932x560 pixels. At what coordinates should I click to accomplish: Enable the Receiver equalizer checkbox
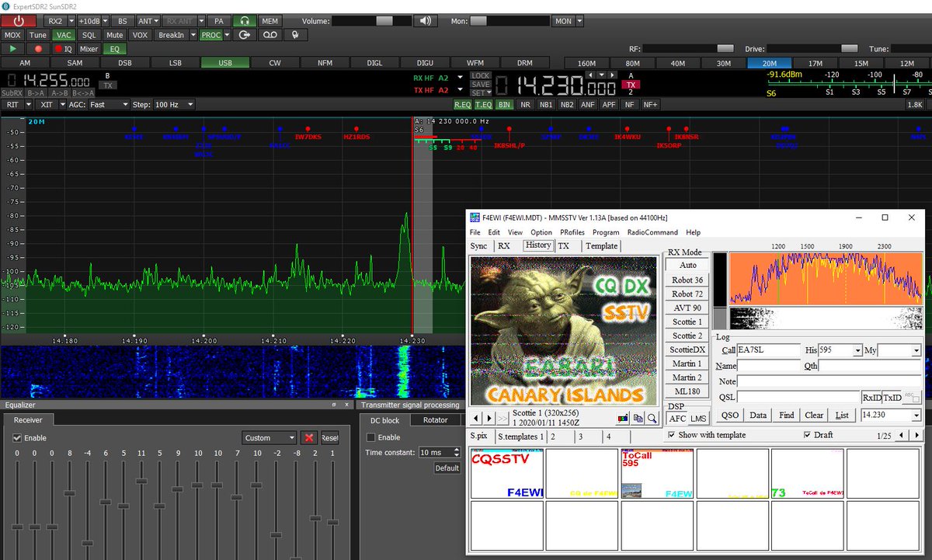point(17,438)
